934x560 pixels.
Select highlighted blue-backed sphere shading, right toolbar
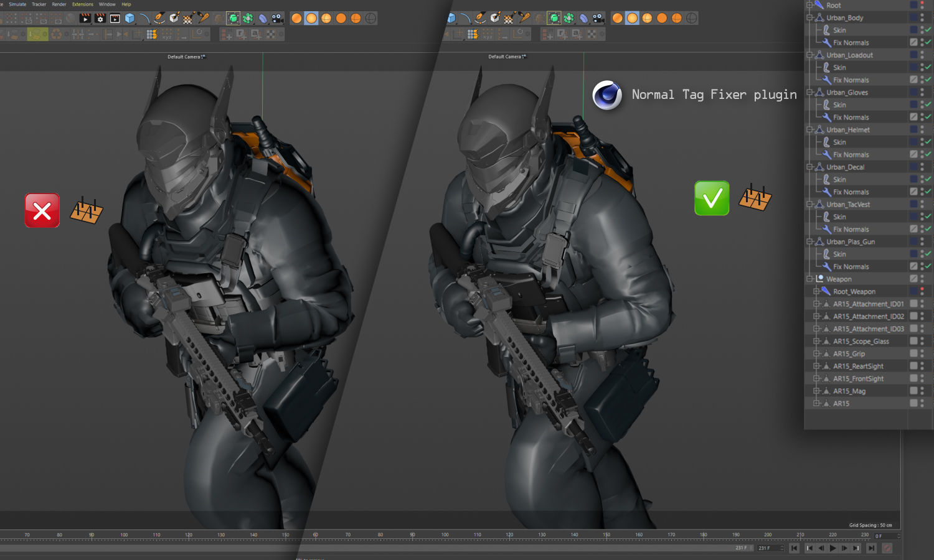click(x=632, y=18)
